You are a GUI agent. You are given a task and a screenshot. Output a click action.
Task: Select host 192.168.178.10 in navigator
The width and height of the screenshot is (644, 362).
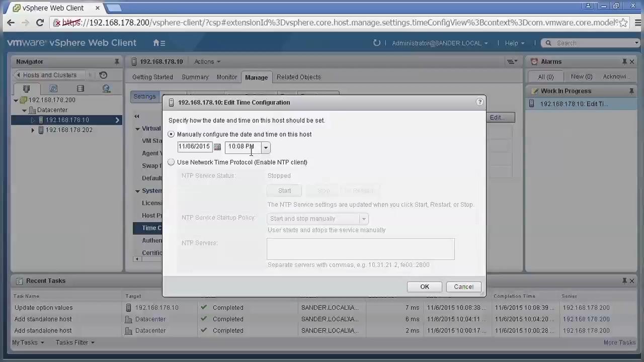tap(66, 120)
